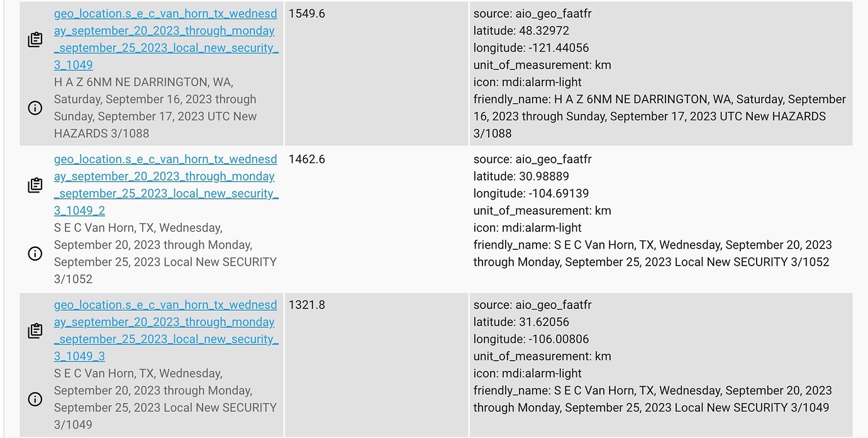
Task: Show more info for Darrington hazards entity
Action: coord(35,108)
